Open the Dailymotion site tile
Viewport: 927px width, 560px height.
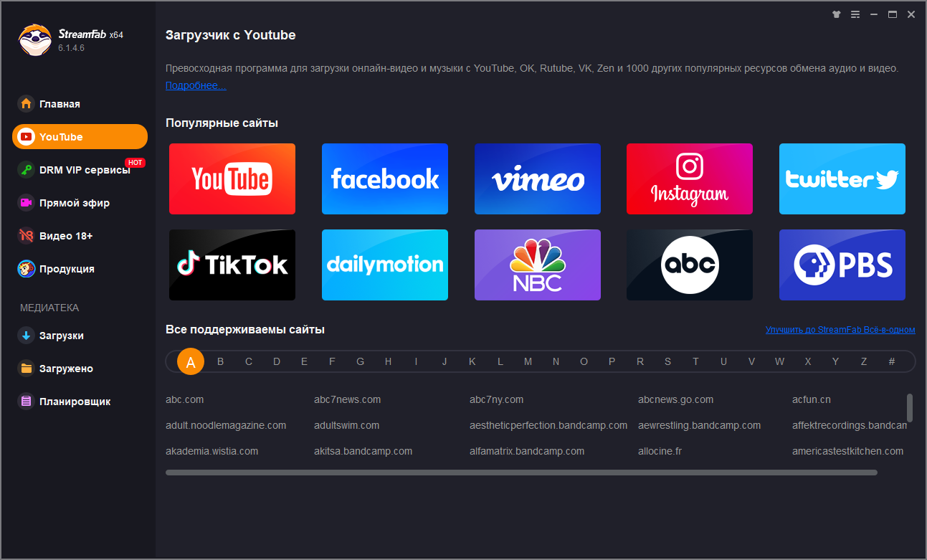385,265
